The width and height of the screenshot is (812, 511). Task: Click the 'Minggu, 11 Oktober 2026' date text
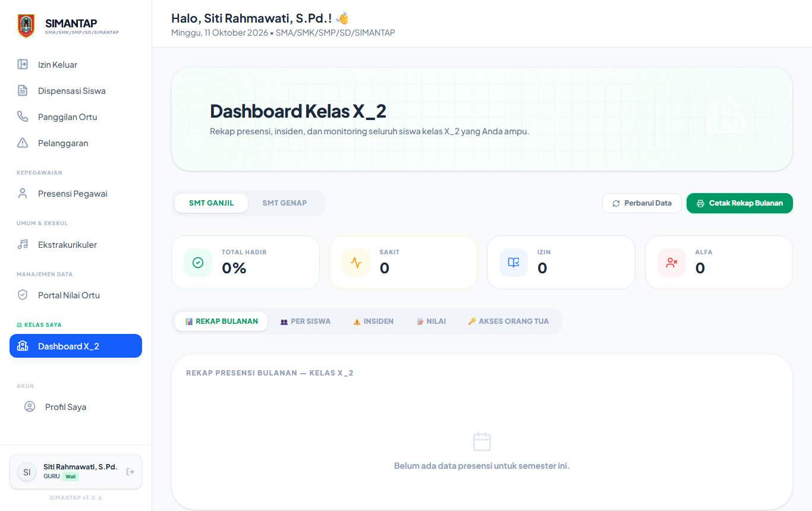219,33
